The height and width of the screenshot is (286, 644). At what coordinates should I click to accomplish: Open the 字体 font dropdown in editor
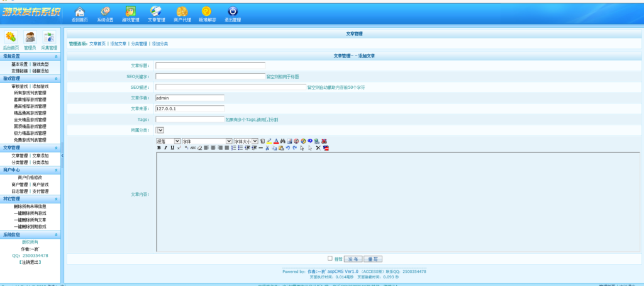pyautogui.click(x=206, y=141)
